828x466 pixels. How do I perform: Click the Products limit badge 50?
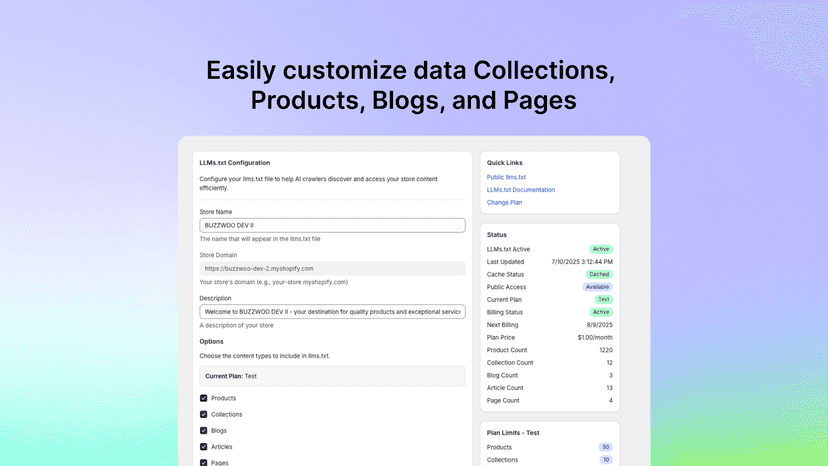point(606,447)
